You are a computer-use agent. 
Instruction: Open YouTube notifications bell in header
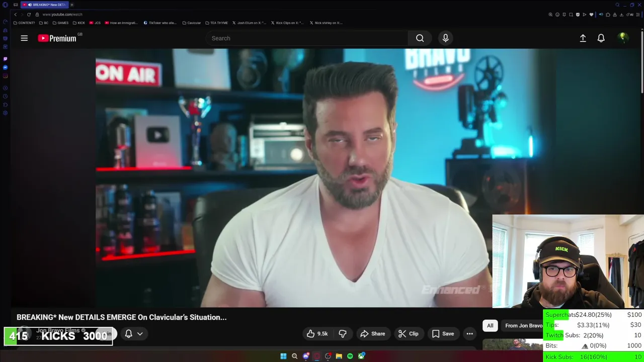point(601,38)
